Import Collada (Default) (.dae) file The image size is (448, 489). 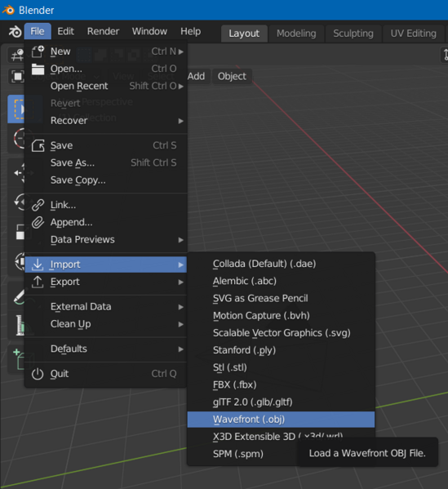281,265
